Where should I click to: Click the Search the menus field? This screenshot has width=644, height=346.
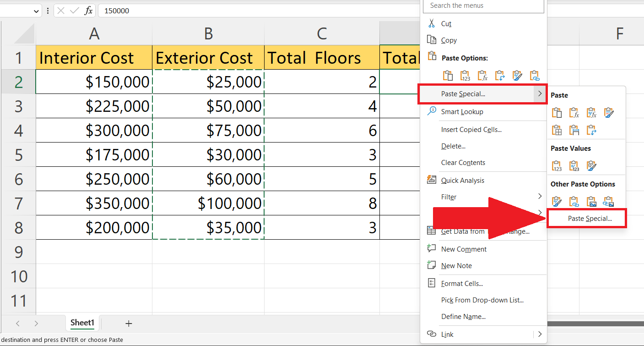point(483,6)
